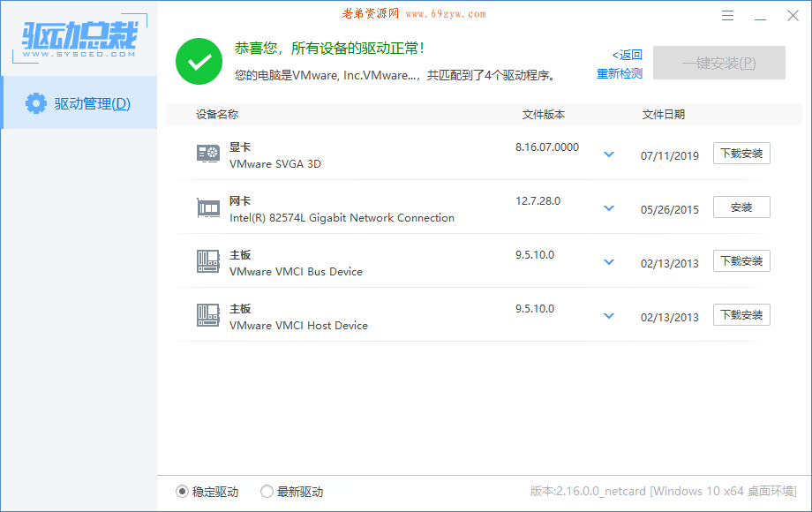The image size is (812, 512).
Task: Open the hamburger menu icon
Action: [727, 16]
